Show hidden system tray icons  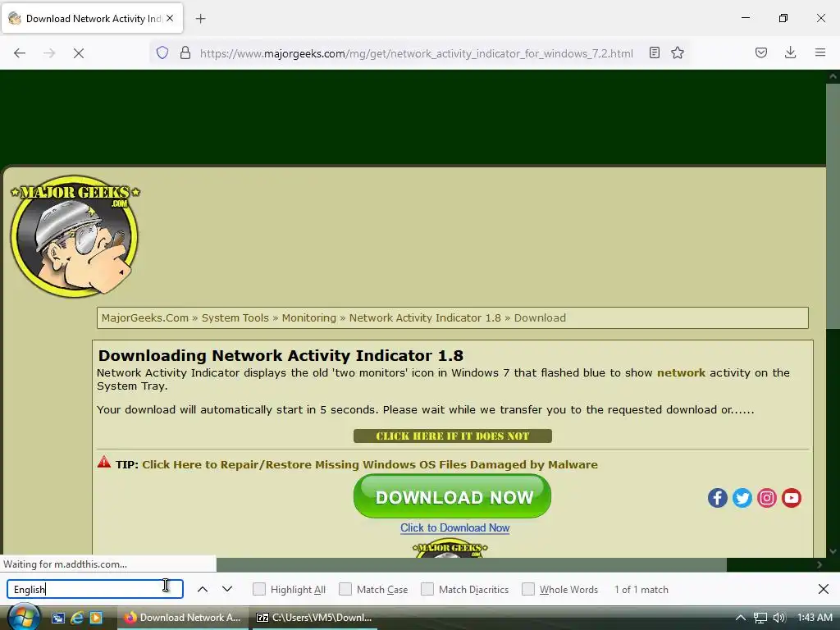(x=741, y=618)
